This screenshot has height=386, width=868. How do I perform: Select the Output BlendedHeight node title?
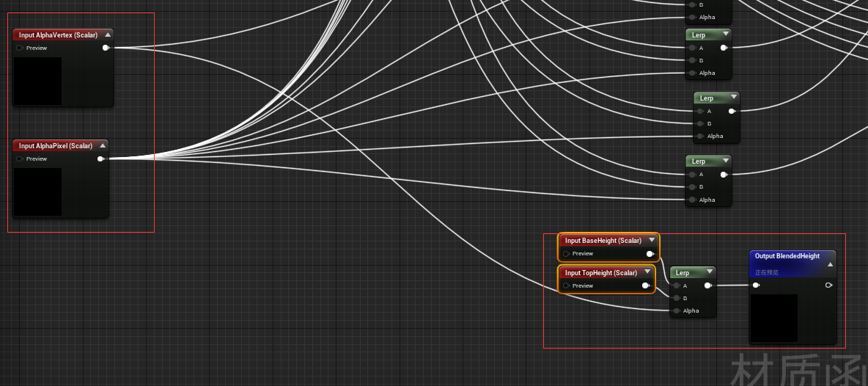click(787, 256)
